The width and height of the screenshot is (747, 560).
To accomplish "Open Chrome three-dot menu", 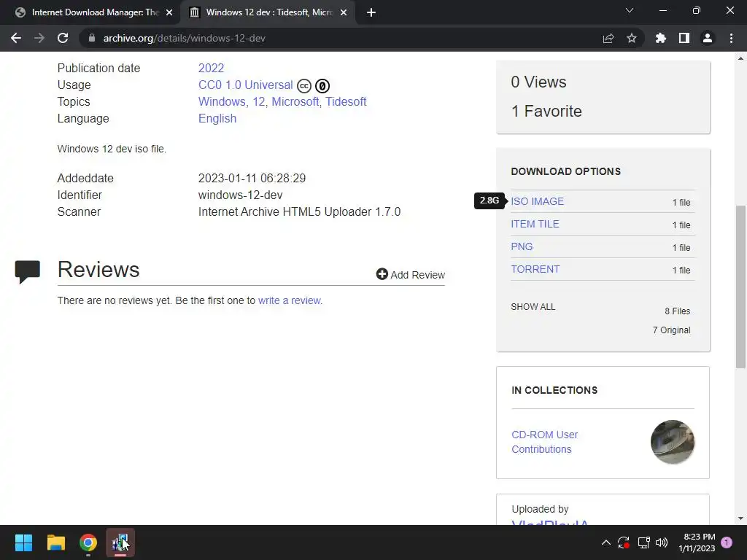I will [x=731, y=38].
